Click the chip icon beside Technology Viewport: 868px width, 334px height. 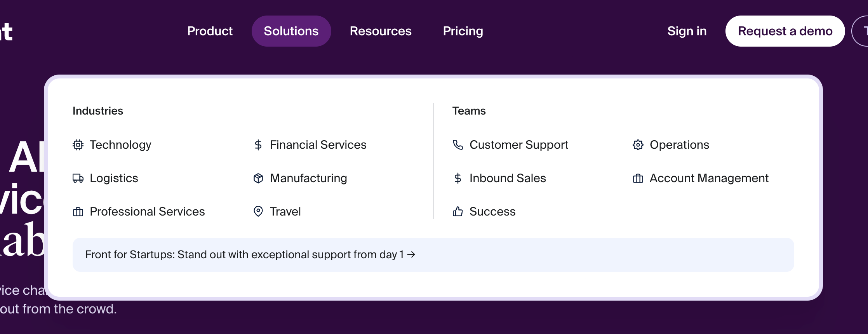[x=78, y=145]
